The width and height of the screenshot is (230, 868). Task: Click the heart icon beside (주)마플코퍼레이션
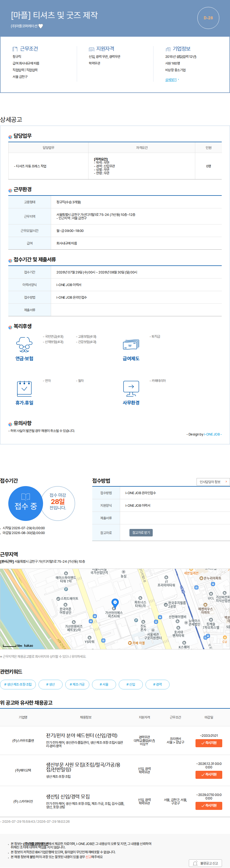click(x=41, y=26)
